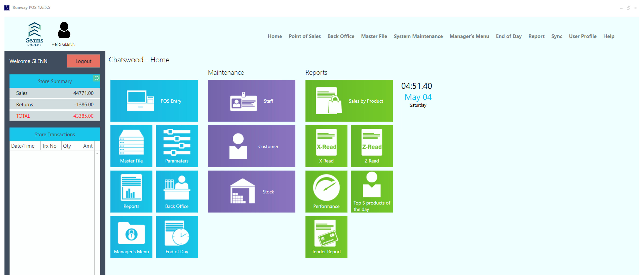
Task: Open the Parameters sliders tile
Action: pos(176,146)
